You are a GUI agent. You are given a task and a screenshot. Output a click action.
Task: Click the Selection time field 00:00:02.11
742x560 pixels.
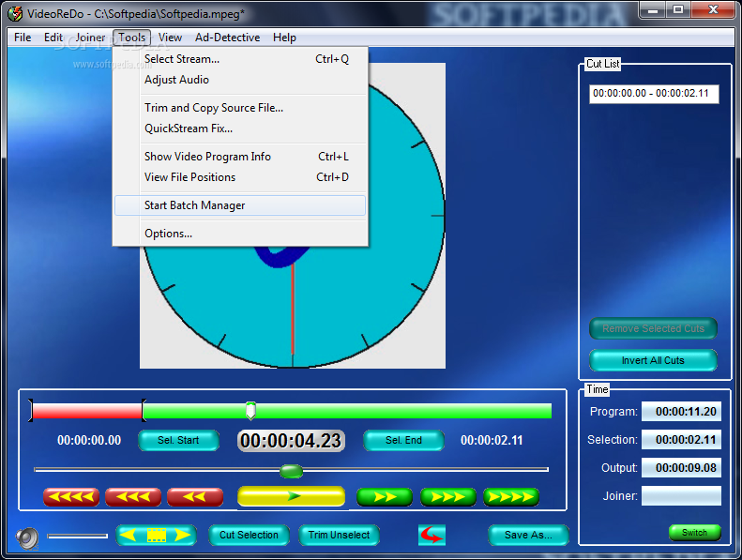pyautogui.click(x=681, y=440)
